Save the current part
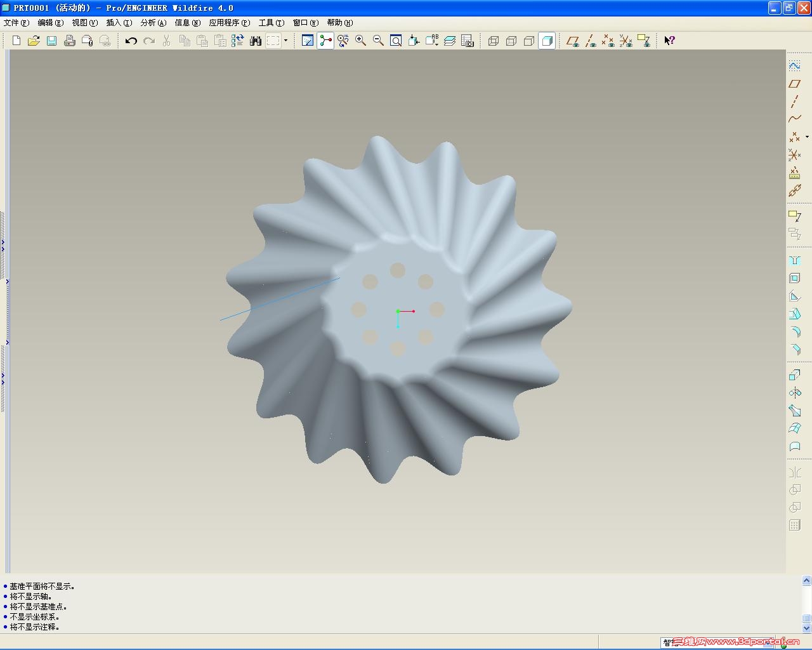The width and height of the screenshot is (812, 650). pos(52,41)
